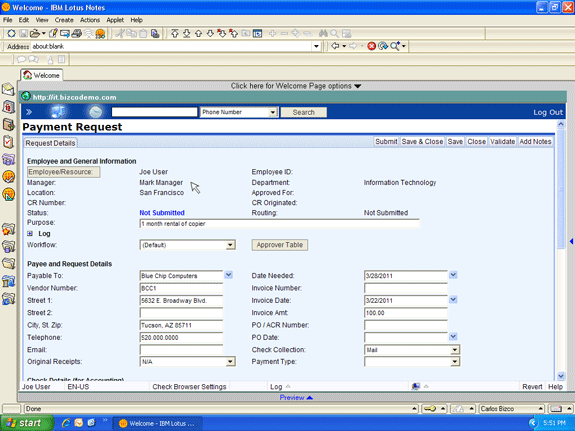Image resolution: width=575 pixels, height=431 pixels.
Task: Open date picker for PO Date field
Action: [453, 336]
